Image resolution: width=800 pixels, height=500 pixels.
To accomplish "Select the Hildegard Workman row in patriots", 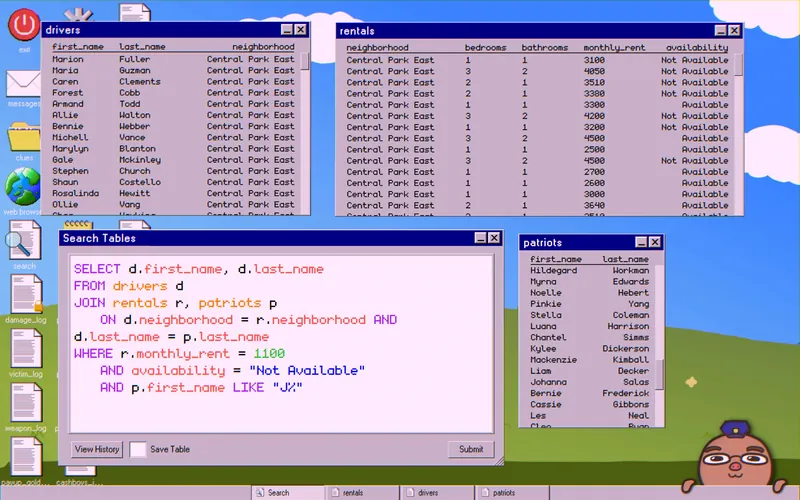I will click(589, 270).
